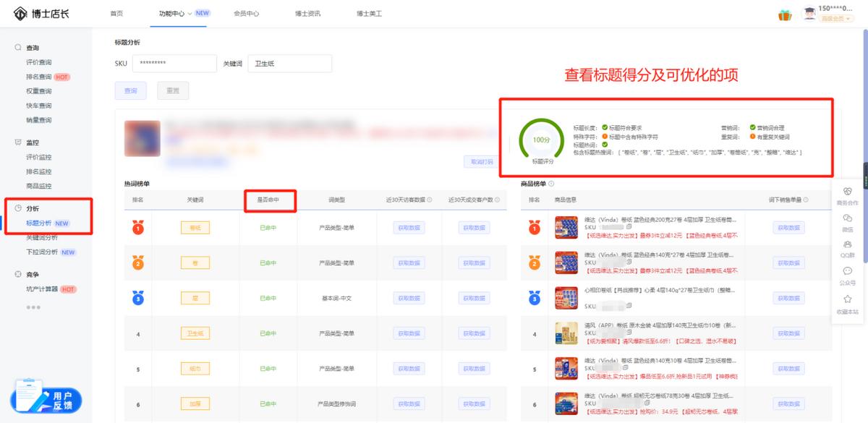Click the 商务合作 icon in floating panel
868x423 pixels.
[x=848, y=192]
